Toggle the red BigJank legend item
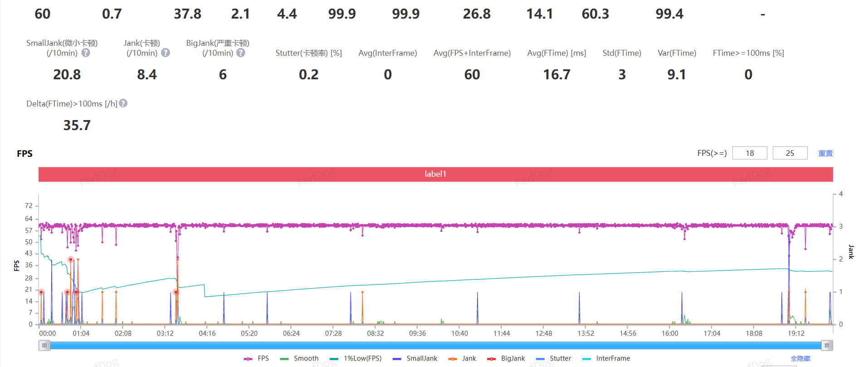 pyautogui.click(x=507, y=358)
